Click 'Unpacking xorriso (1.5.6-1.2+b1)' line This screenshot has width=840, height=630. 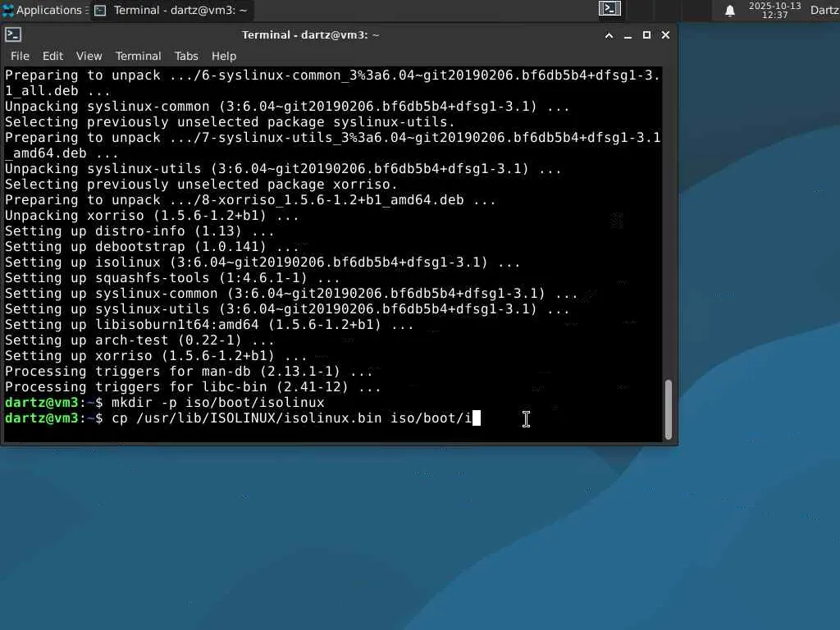pyautogui.click(x=152, y=216)
